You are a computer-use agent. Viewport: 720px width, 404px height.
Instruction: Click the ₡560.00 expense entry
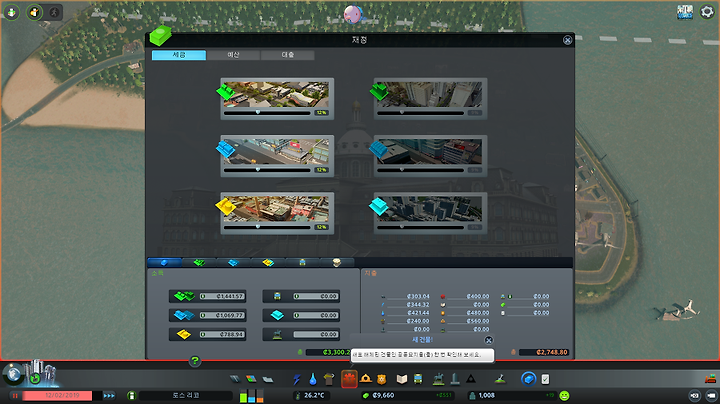[x=478, y=321]
